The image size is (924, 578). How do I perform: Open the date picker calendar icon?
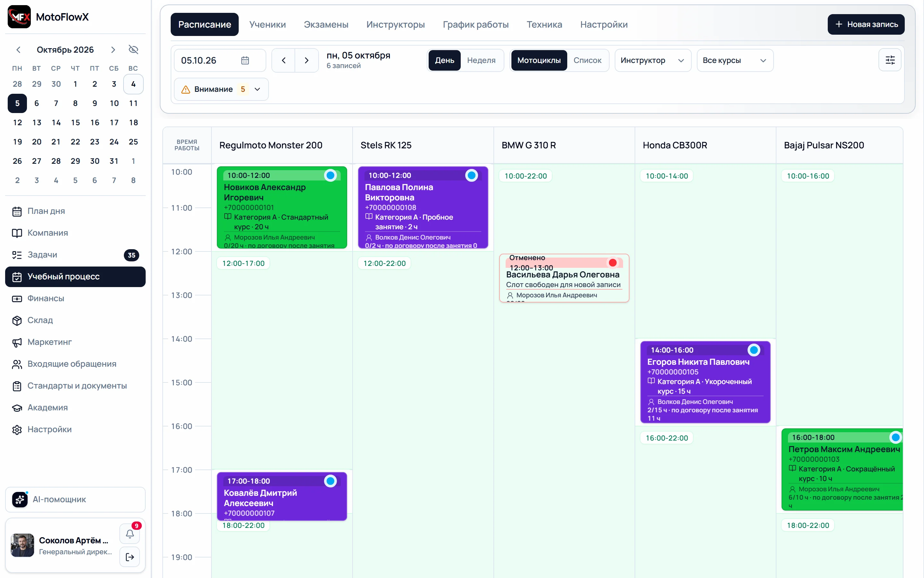pyautogui.click(x=245, y=60)
